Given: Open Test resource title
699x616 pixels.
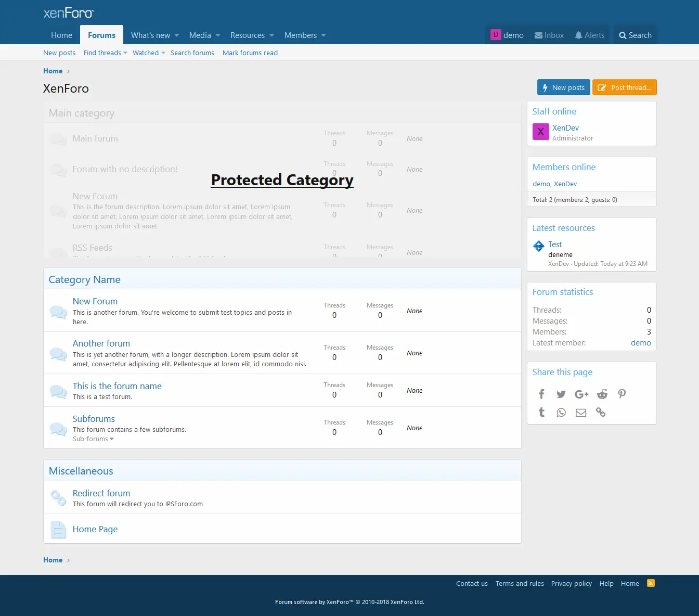Looking at the screenshot, I should click(x=555, y=245).
